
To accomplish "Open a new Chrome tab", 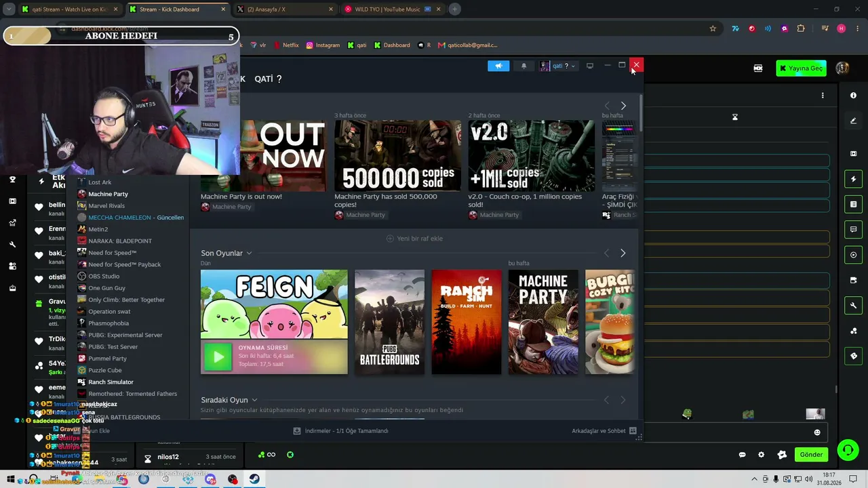I will coord(455,9).
